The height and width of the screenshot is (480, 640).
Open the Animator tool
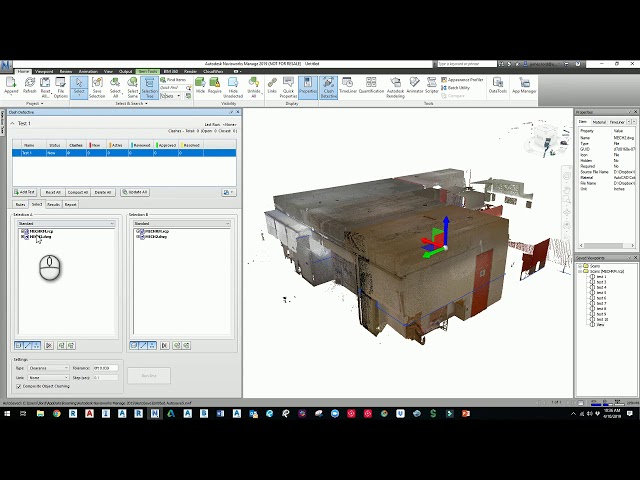(415, 86)
